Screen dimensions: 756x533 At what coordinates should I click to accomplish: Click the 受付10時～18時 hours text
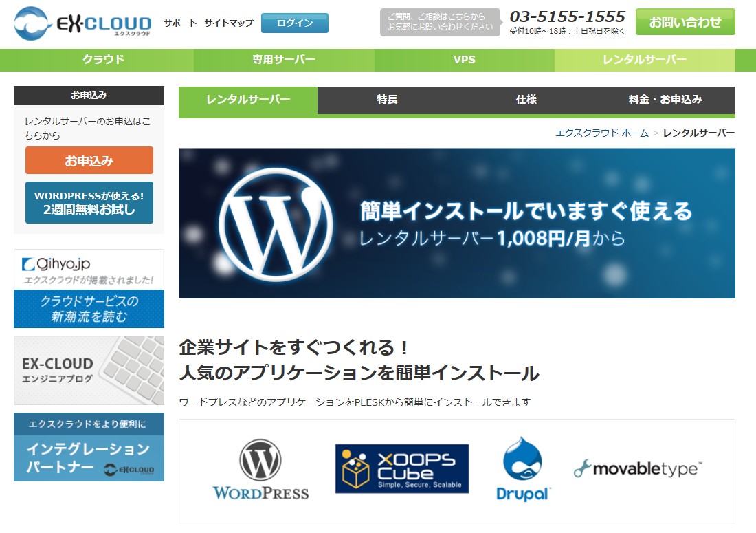pos(568,31)
